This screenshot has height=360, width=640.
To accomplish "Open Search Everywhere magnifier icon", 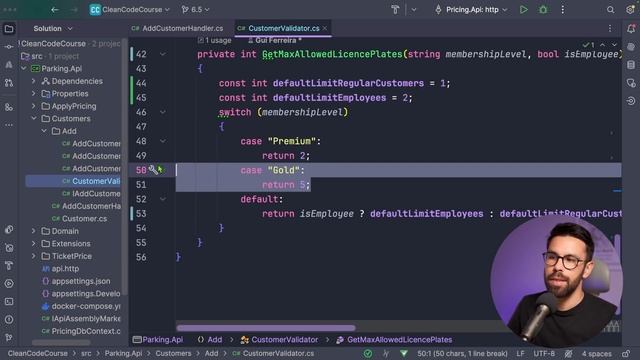I will pos(610,9).
